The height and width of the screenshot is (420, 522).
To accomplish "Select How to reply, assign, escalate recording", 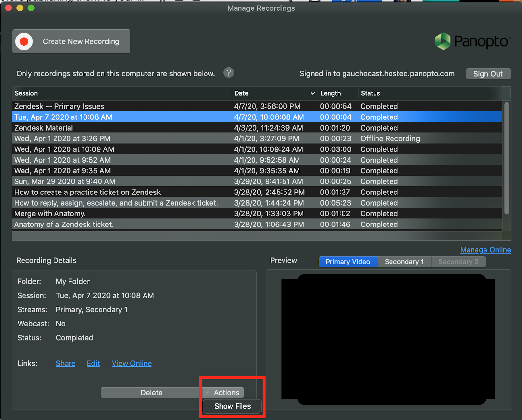I will point(257,203).
